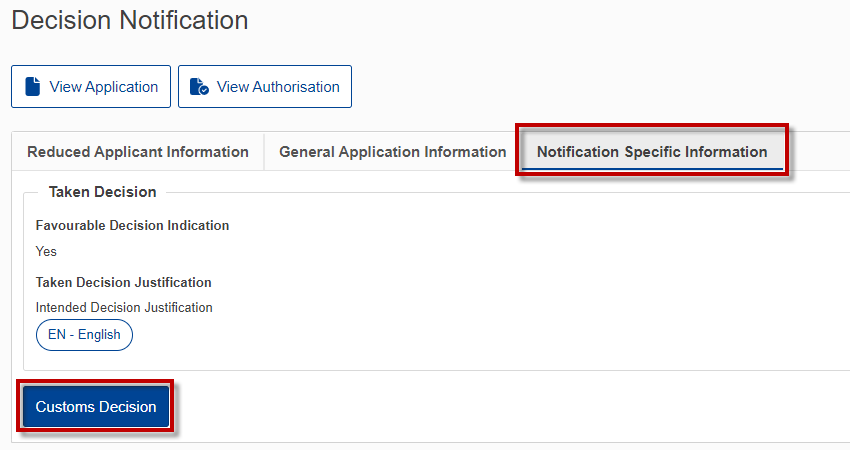Screen dimensions: 850x450
Task: Click the checkmark badge on the authorisation icon
Action: click(204, 91)
